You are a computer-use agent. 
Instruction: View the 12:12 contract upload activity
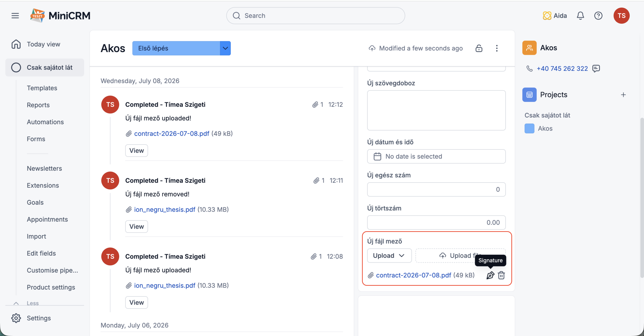[x=137, y=151]
